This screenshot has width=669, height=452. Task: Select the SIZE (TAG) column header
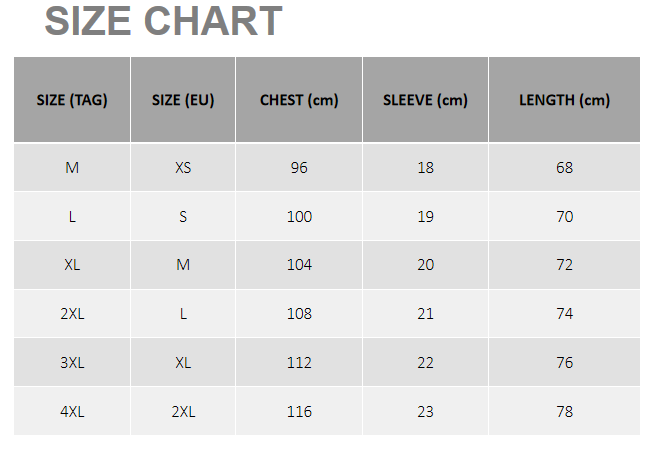click(x=72, y=100)
